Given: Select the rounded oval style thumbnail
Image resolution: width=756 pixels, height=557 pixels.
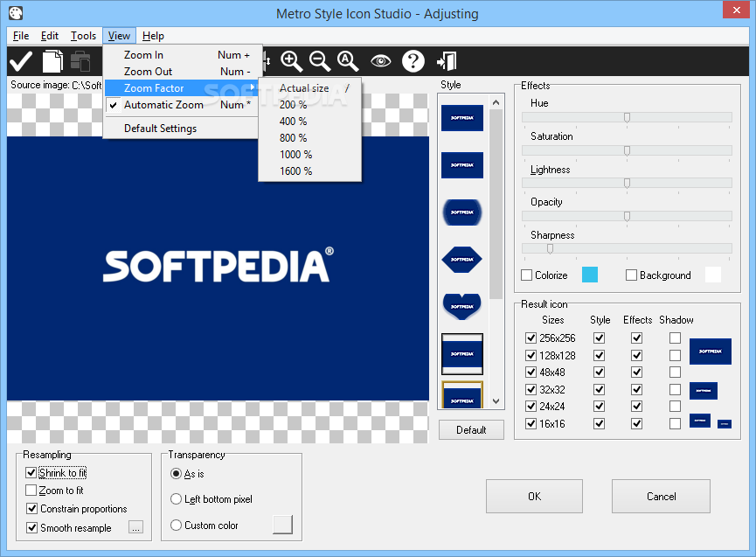Looking at the screenshot, I should pyautogui.click(x=461, y=212).
